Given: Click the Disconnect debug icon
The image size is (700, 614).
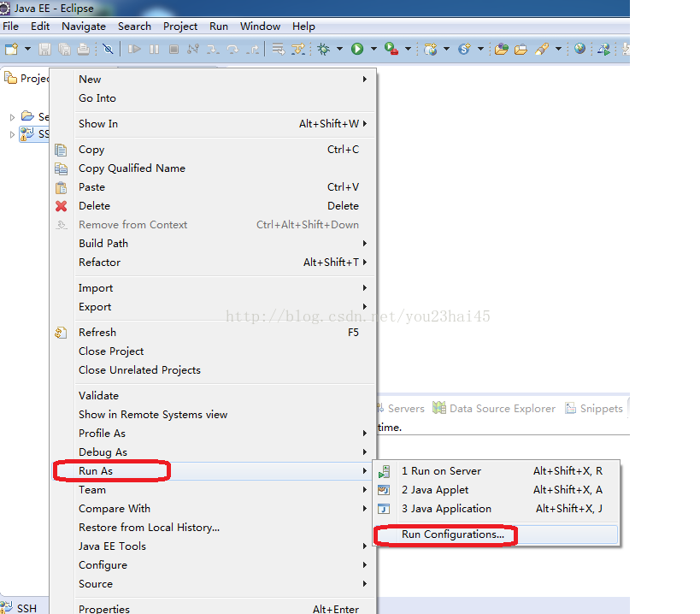Looking at the screenshot, I should 193,49.
